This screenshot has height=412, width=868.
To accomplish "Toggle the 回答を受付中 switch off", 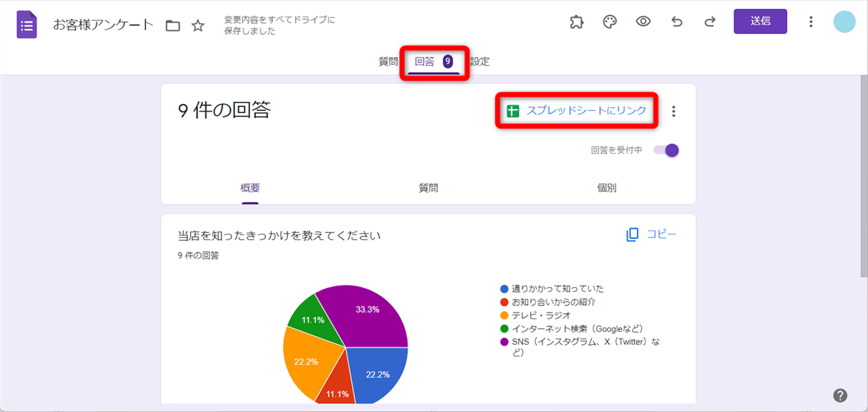I will point(666,150).
